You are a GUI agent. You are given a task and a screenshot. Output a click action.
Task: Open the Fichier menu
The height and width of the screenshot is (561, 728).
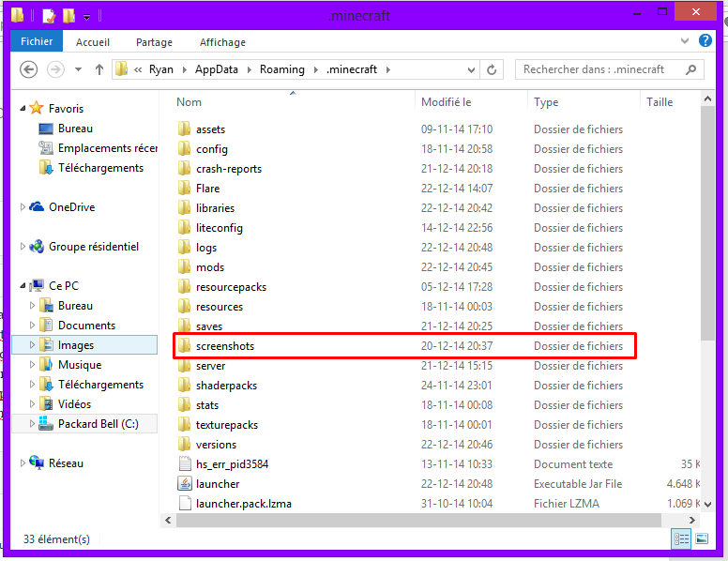point(37,41)
